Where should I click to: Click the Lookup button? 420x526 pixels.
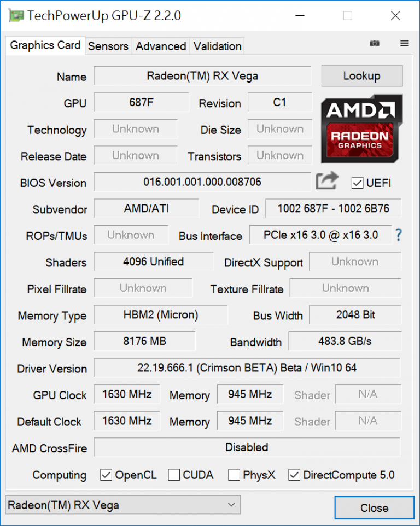362,76
